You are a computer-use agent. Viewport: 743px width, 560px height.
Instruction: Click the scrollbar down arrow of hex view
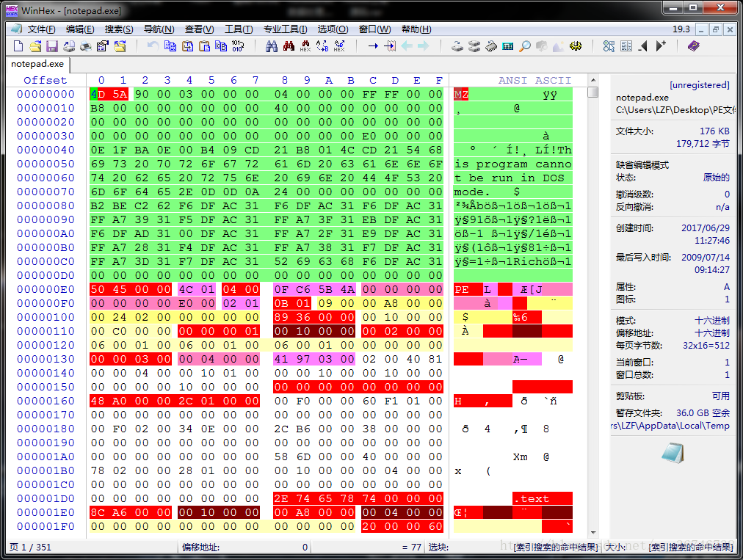[592, 533]
